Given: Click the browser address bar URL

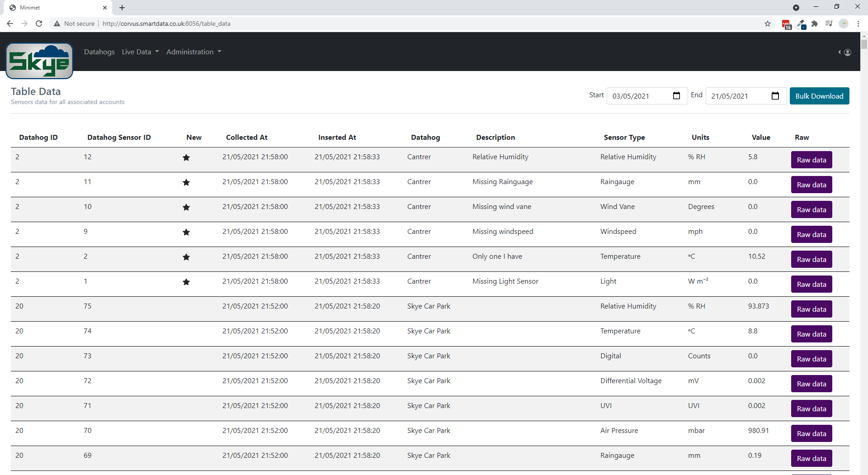Looking at the screenshot, I should pyautogui.click(x=166, y=24).
